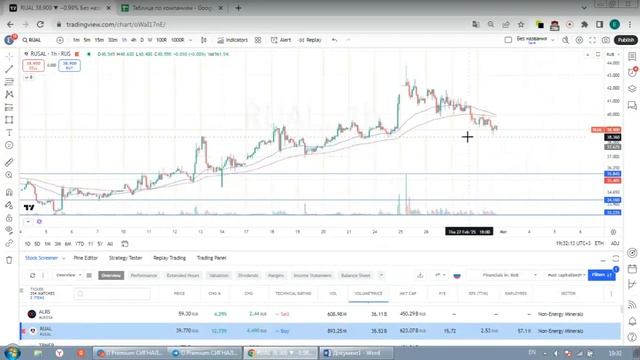Open quick search in top toolbar
The height and width of the screenshot is (360, 640).
[x=565, y=40]
